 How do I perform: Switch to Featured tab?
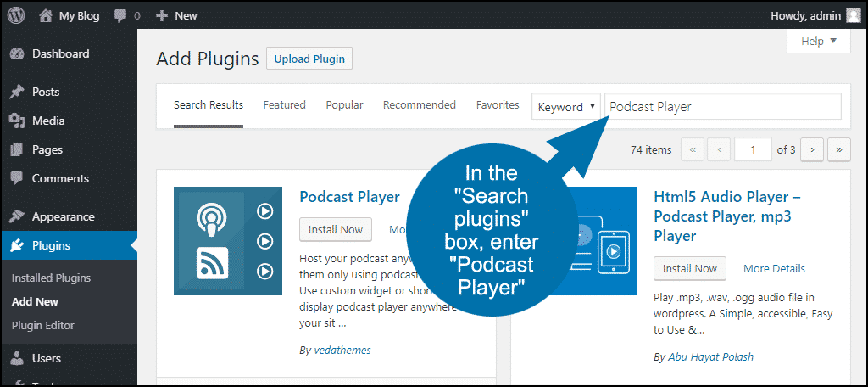point(284,104)
